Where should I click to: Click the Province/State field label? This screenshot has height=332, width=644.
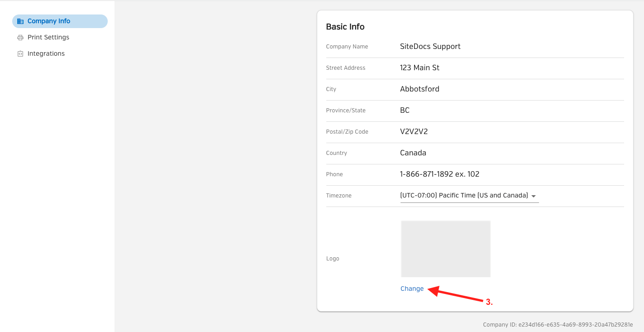(346, 111)
